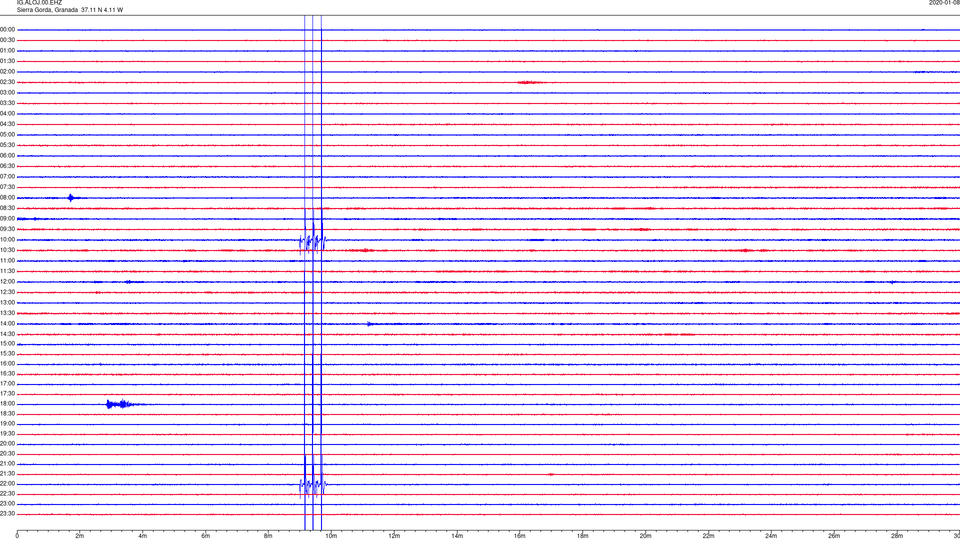Click the station code IG.ALOJ.00.EHZ header

39,2
